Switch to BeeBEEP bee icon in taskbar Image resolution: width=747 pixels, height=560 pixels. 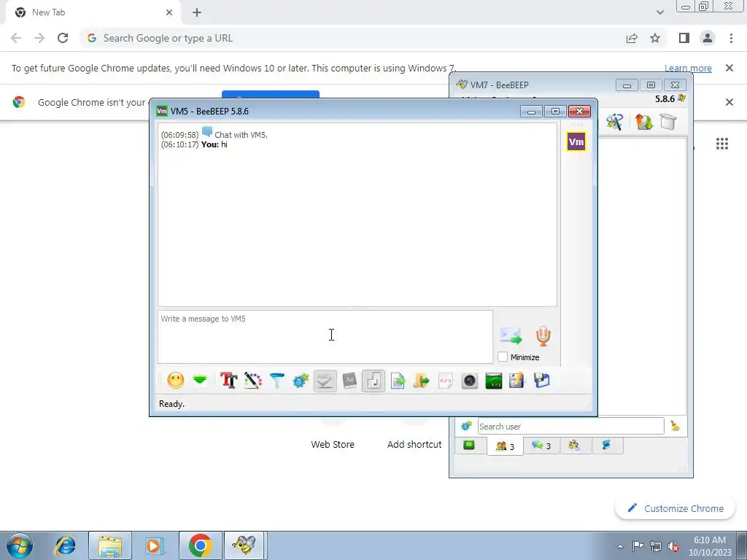(244, 545)
